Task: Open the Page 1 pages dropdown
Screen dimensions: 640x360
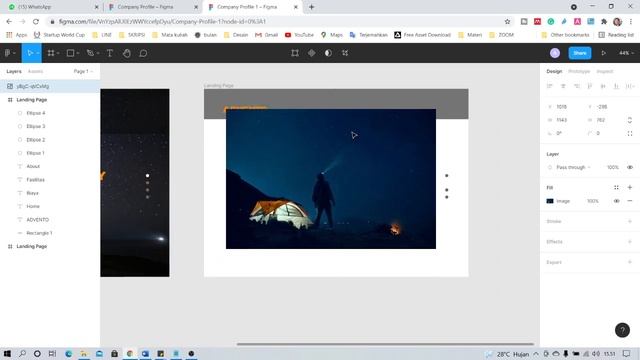Action: (83, 71)
